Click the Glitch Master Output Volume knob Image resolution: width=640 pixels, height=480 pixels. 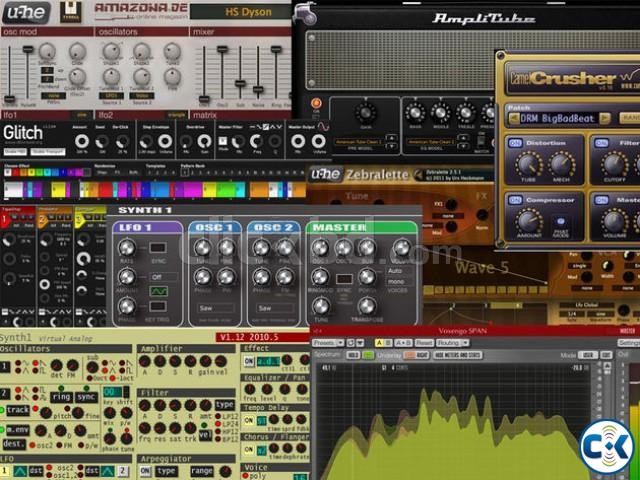click(x=318, y=141)
